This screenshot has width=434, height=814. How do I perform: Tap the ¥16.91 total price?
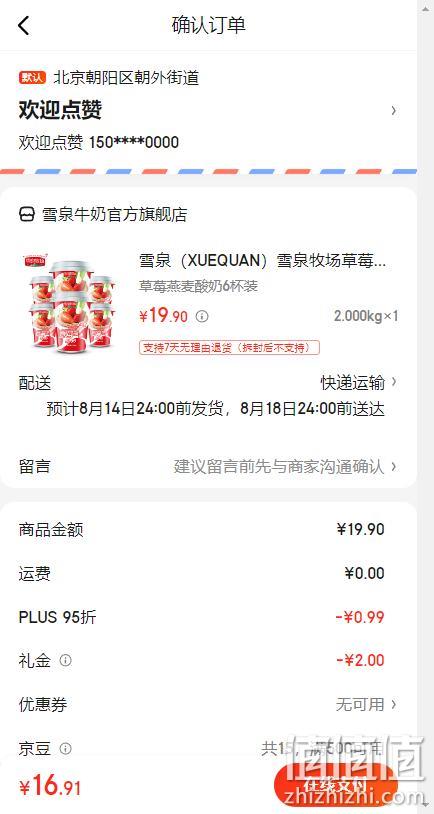pos(50,787)
